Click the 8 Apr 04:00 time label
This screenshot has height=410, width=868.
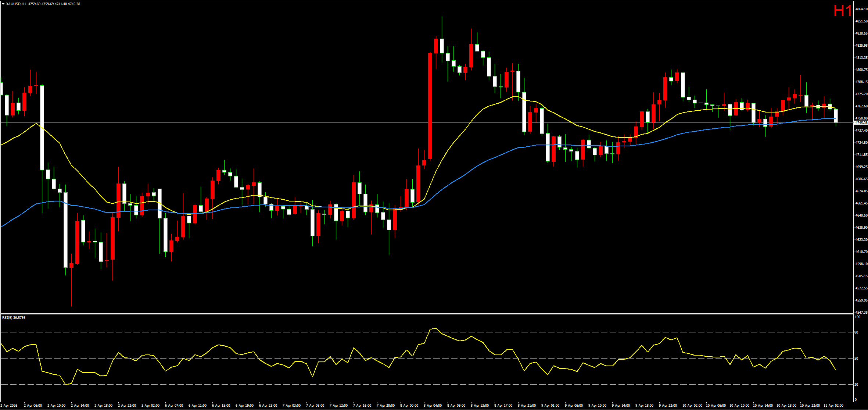pos(433,406)
